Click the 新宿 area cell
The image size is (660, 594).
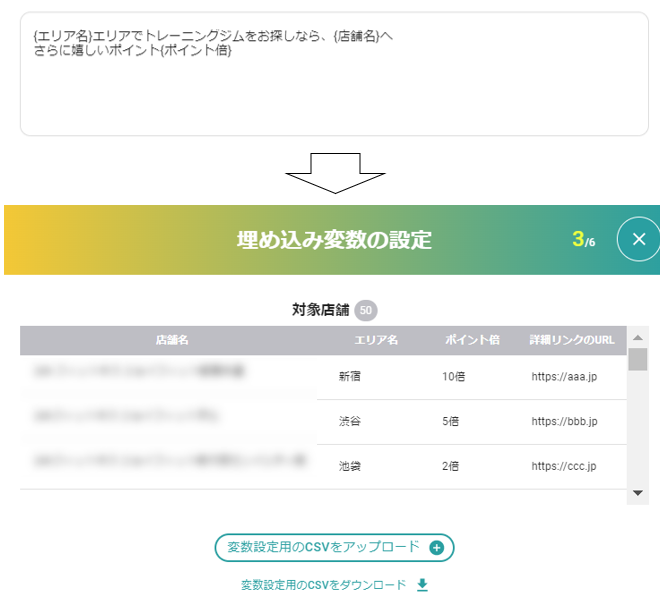[x=350, y=377]
